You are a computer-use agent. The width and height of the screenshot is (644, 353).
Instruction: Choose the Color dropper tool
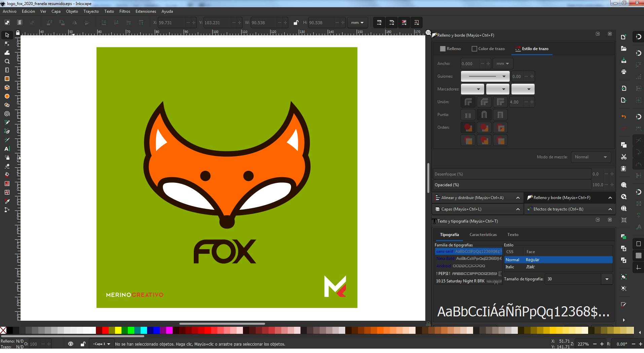pyautogui.click(x=7, y=201)
